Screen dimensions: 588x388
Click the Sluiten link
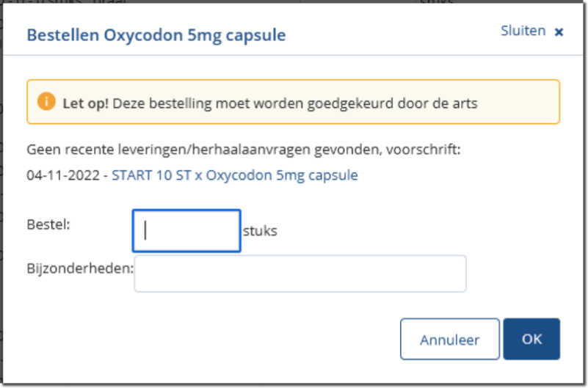(x=523, y=31)
